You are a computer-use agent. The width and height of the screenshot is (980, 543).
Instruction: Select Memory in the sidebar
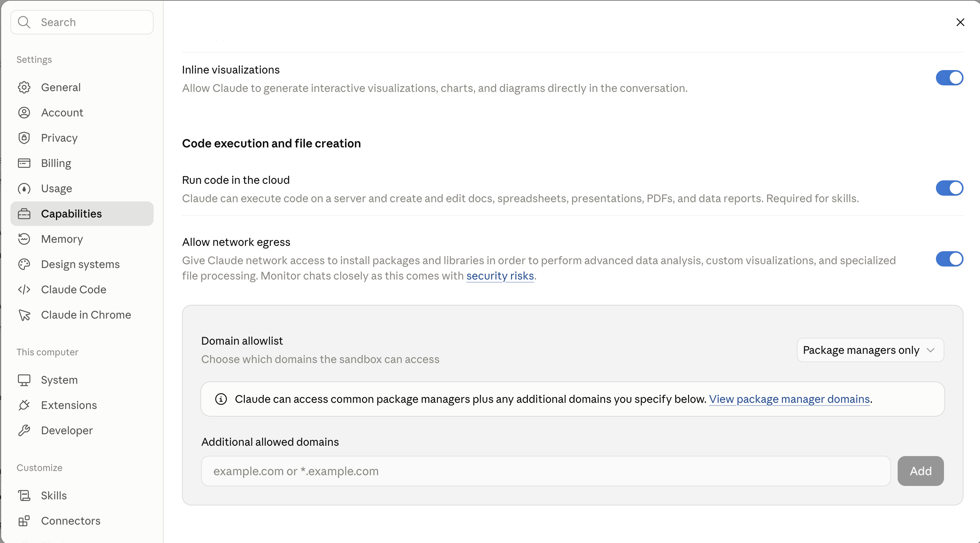click(82, 239)
